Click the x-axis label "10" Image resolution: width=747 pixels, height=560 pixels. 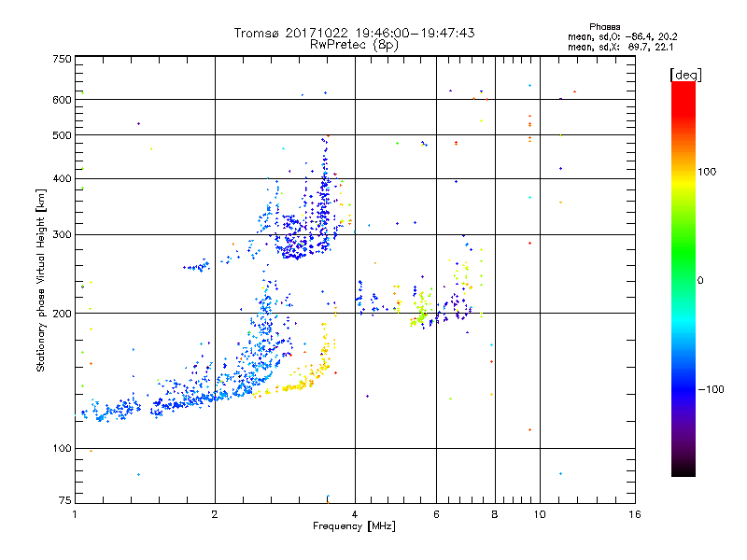[x=540, y=514]
